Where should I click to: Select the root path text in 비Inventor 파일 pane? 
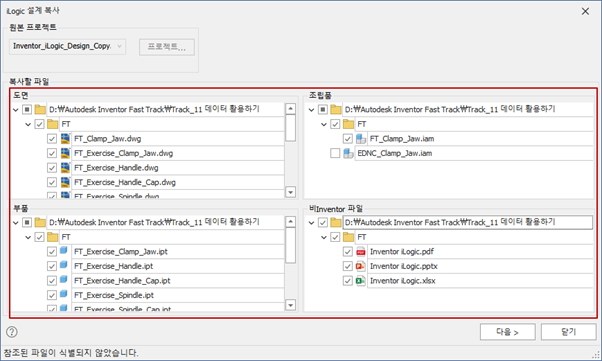click(x=450, y=222)
